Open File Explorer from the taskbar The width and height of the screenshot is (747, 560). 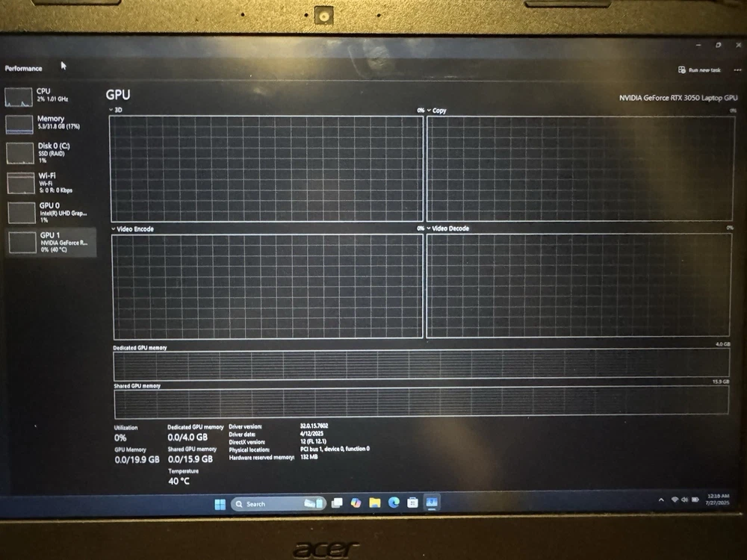point(375,503)
